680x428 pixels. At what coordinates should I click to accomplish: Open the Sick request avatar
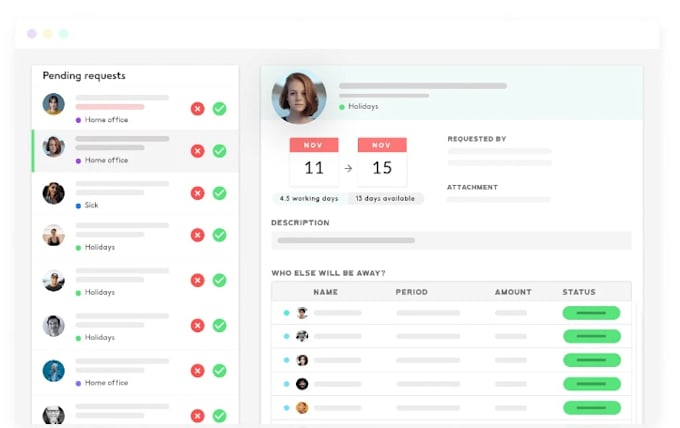pos(53,193)
